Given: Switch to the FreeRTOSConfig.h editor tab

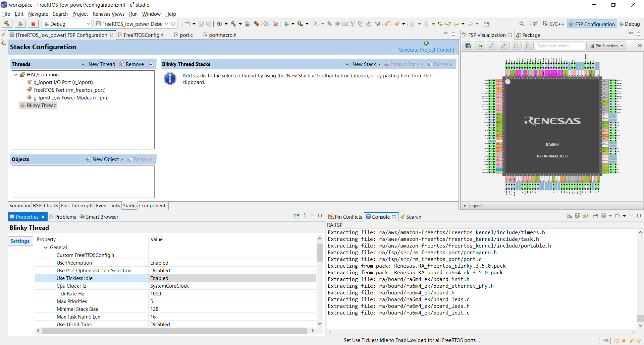Looking at the screenshot, I should (141, 35).
